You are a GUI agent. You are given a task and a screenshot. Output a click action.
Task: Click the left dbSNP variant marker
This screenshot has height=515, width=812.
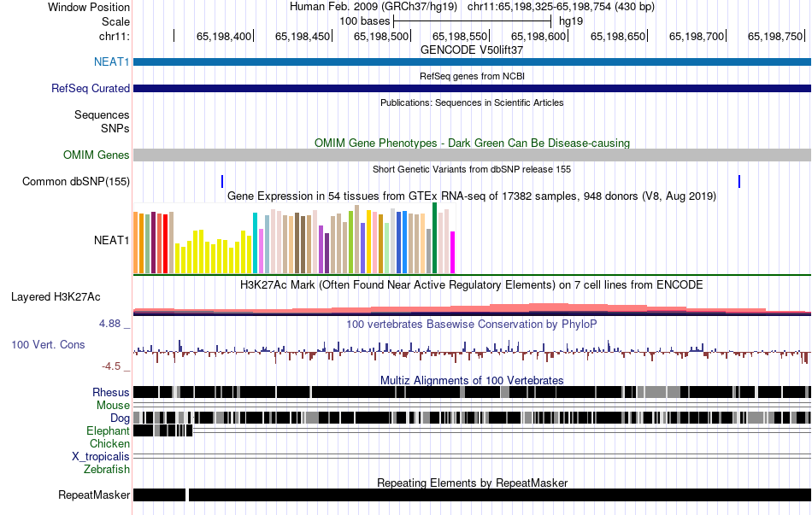pyautogui.click(x=222, y=182)
